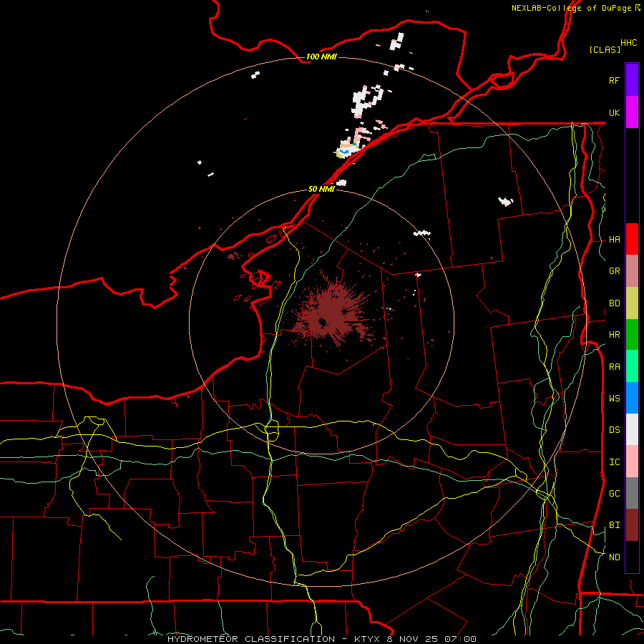This screenshot has height=644, width=644.
Task: Click the 'HHC' product code text
Action: [x=629, y=43]
